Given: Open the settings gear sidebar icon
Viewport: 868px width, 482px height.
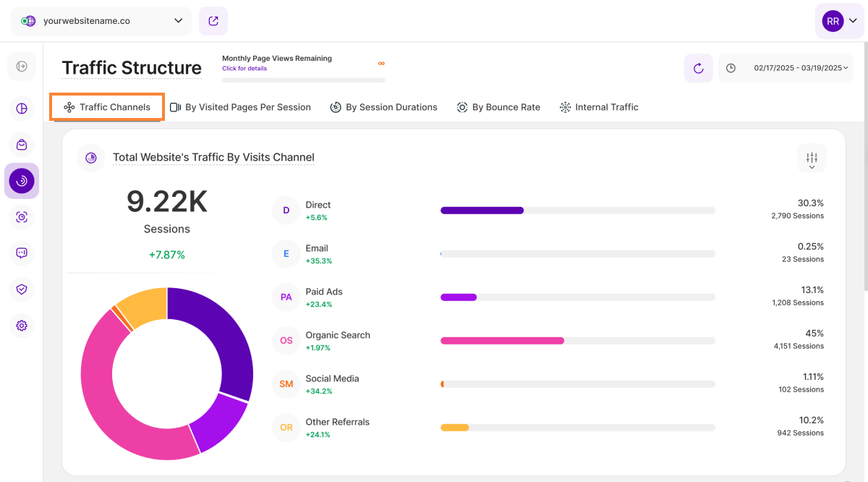Looking at the screenshot, I should [22, 326].
